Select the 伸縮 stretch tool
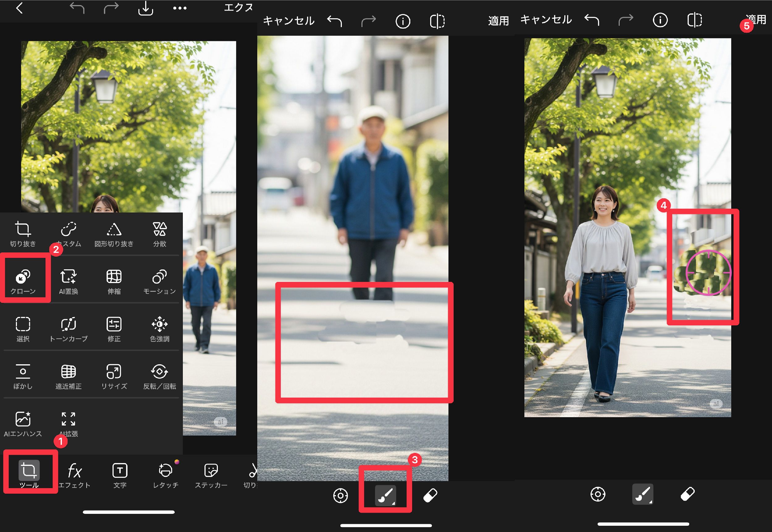 coord(114,282)
